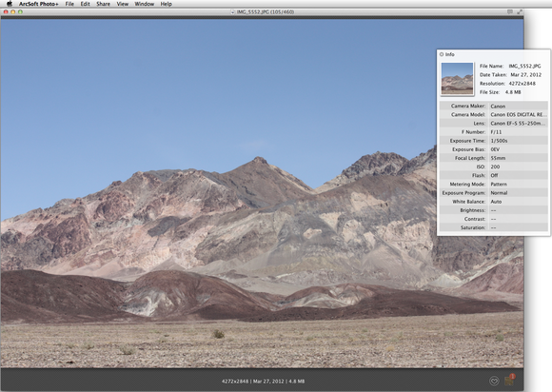
Task: Open the Share menu
Action: pyautogui.click(x=103, y=4)
